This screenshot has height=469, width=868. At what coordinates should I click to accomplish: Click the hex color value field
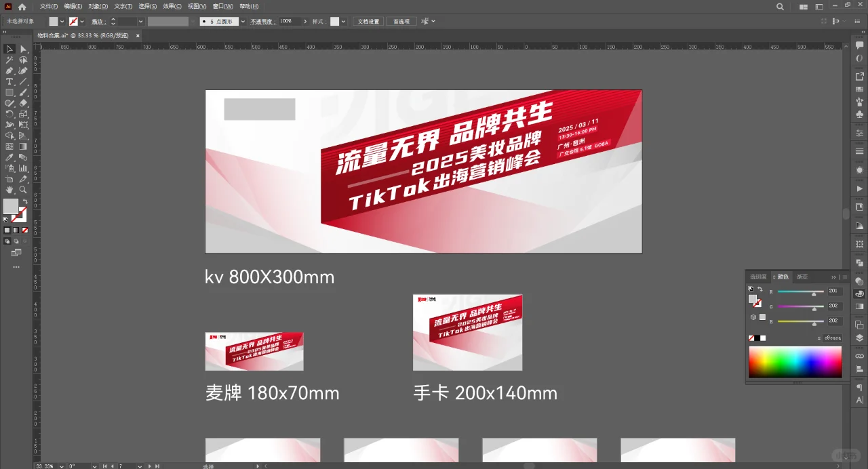click(x=832, y=338)
